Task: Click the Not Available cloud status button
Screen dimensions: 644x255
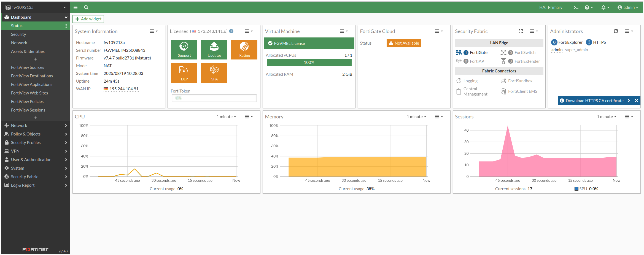Action: pyautogui.click(x=404, y=43)
